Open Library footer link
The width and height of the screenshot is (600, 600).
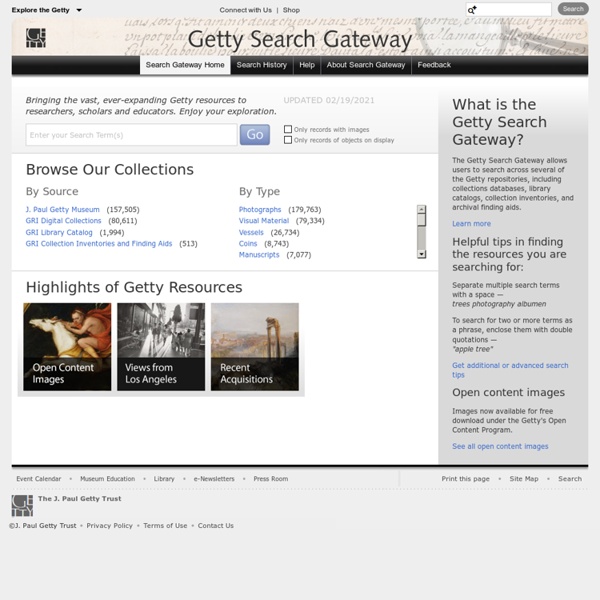click(164, 479)
